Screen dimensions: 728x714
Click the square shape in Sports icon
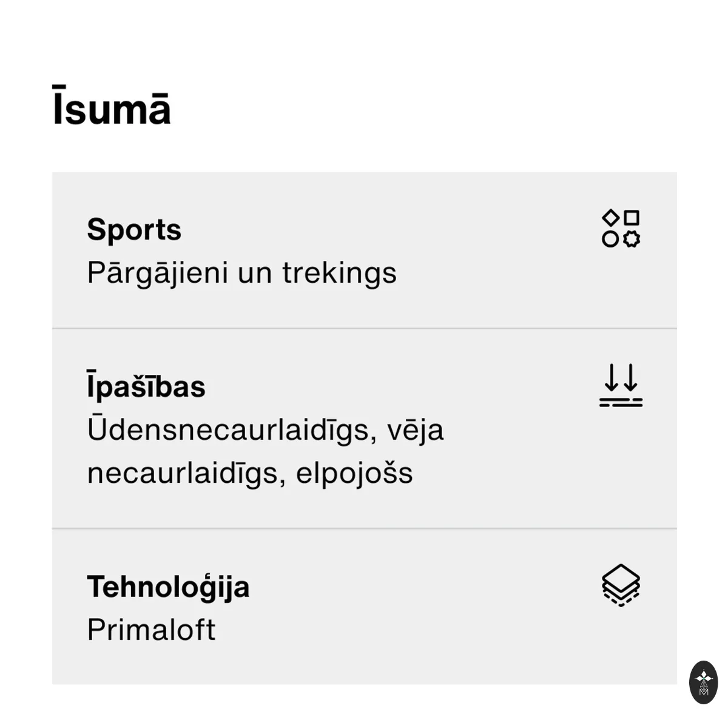pyautogui.click(x=632, y=218)
